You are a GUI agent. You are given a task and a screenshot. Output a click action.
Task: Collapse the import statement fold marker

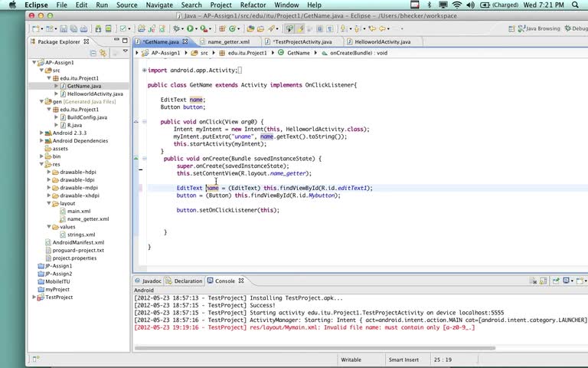(143, 70)
